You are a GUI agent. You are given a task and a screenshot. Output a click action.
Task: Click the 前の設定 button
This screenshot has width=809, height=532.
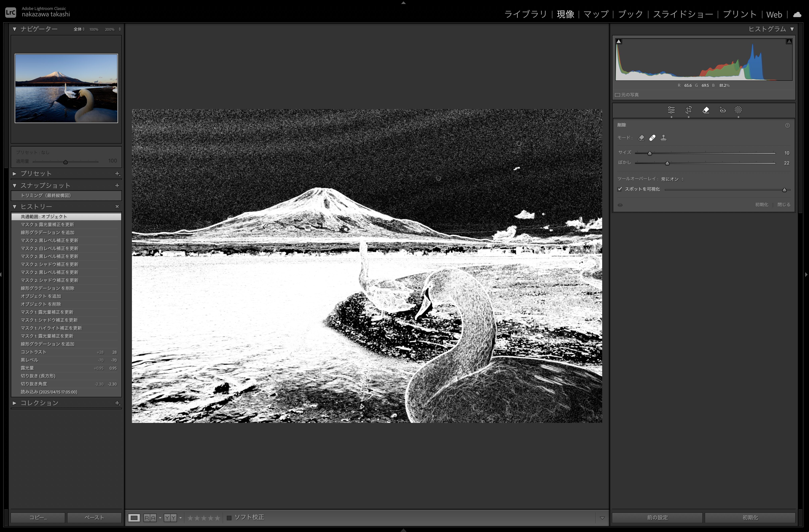657,518
